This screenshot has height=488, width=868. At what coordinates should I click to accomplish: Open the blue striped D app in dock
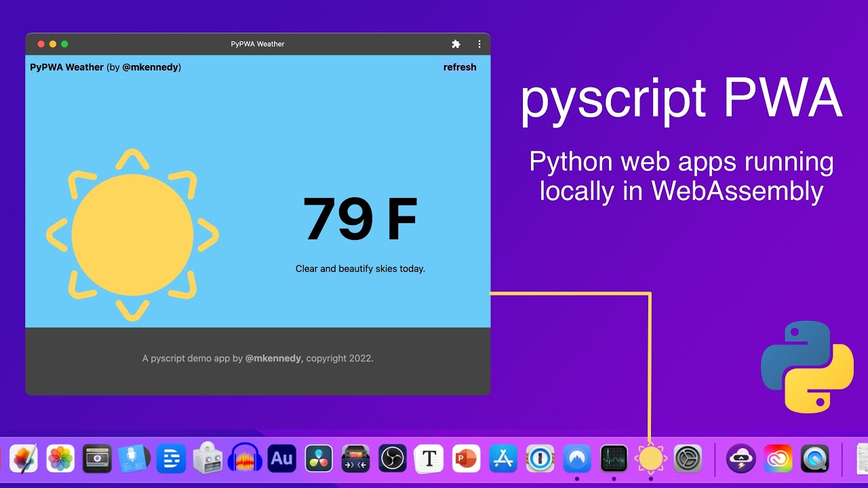[171, 459]
